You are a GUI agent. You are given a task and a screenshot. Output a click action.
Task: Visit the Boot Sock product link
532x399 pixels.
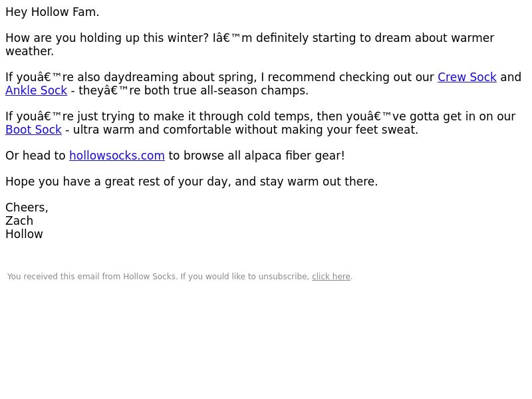pos(34,130)
